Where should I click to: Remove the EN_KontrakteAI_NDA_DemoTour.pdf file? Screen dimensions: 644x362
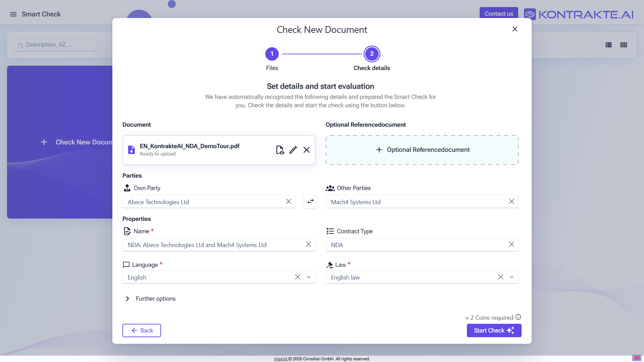click(x=307, y=150)
